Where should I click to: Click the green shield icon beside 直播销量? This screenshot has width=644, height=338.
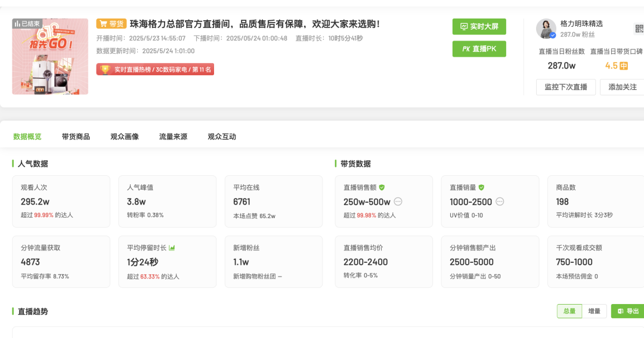click(x=481, y=187)
